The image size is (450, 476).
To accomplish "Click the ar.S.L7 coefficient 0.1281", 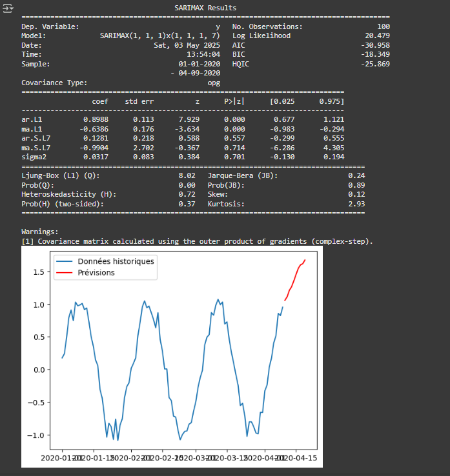I will coord(96,139).
